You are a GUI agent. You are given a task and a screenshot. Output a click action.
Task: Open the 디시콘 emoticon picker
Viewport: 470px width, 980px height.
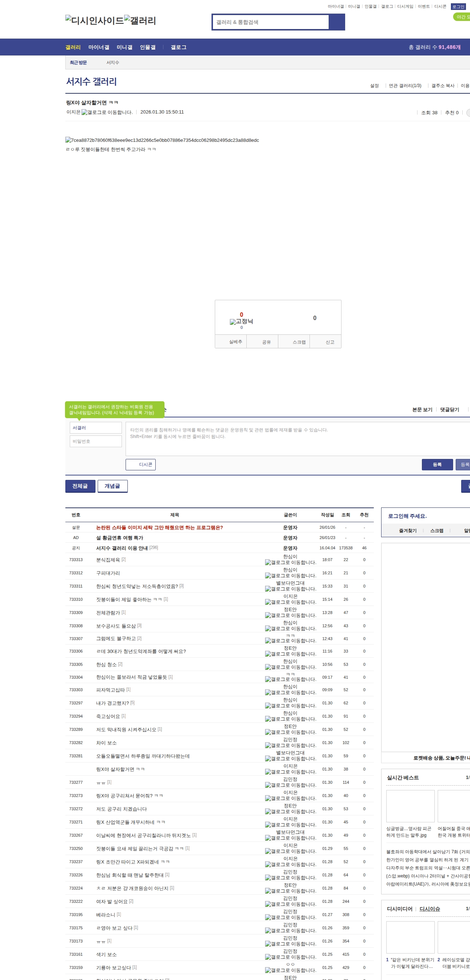(x=140, y=464)
